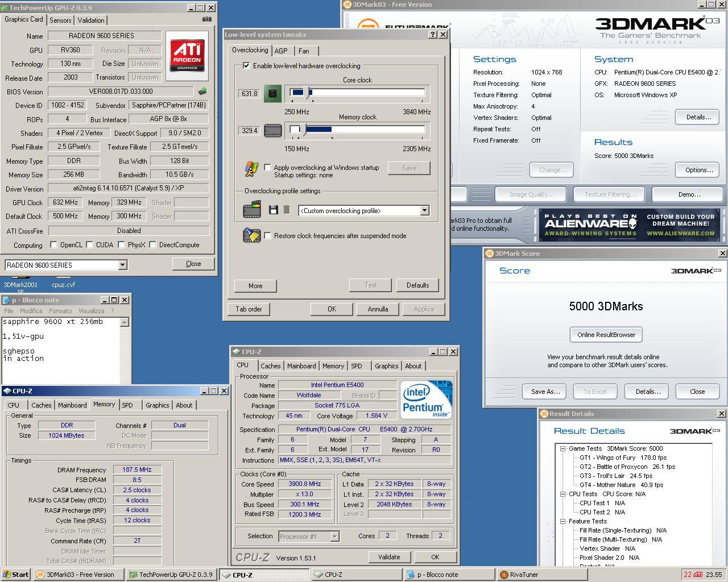Collapse the CPU Tests tree node
The width and height of the screenshot is (728, 582).
pos(562,494)
